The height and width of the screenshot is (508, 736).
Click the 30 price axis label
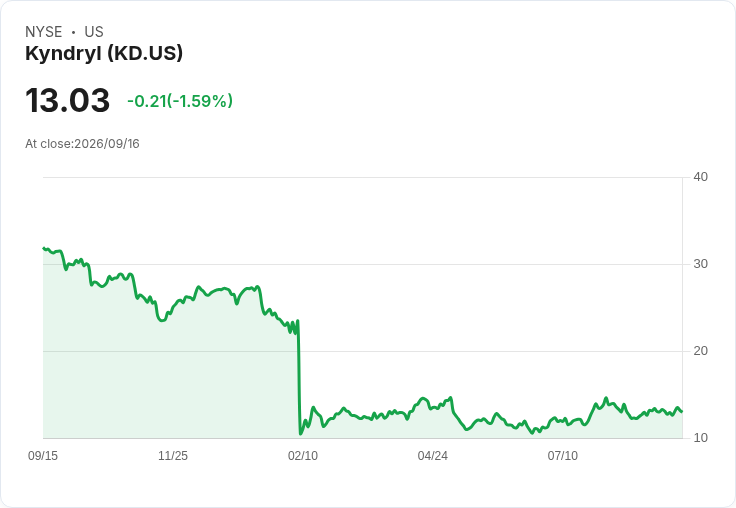tap(700, 264)
